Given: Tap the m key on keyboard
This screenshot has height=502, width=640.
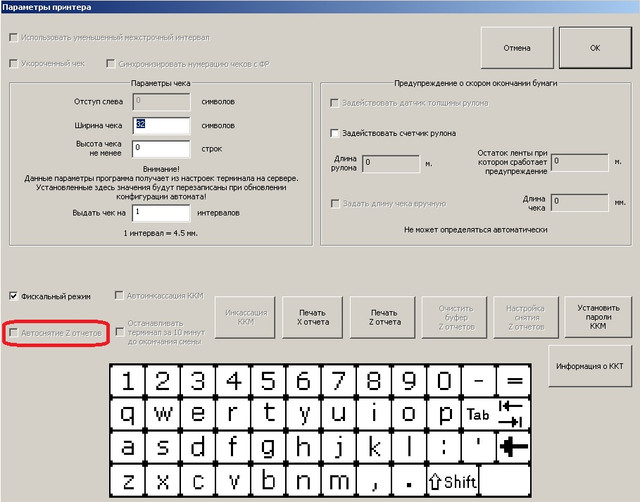Looking at the screenshot, I should (x=338, y=480).
